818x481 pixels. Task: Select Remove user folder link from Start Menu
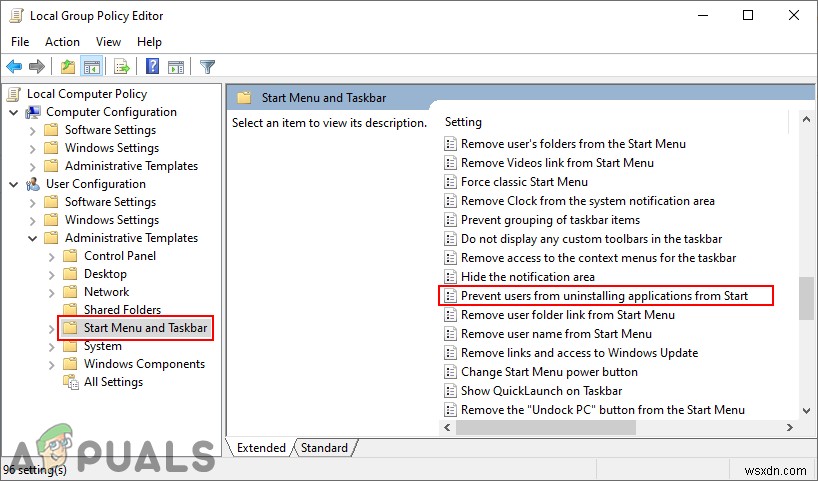coord(568,315)
